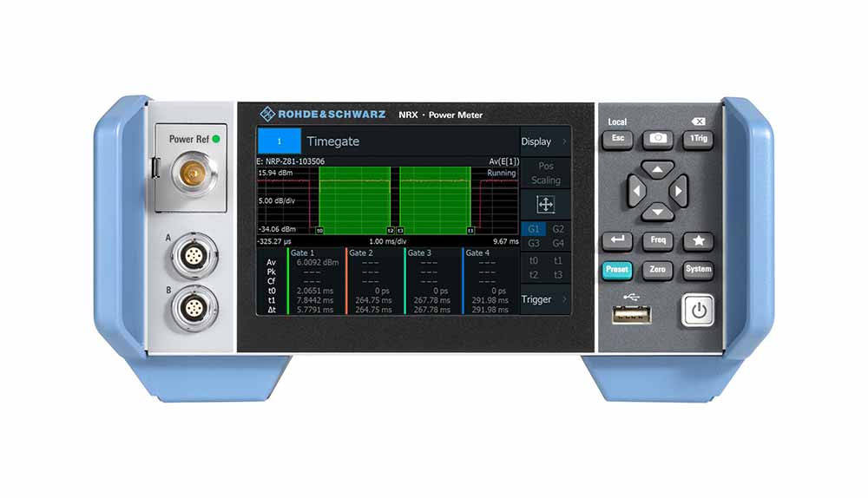This screenshot has width=868, height=498.
Task: Tap the move/pan crosshair icon
Action: pyautogui.click(x=545, y=205)
